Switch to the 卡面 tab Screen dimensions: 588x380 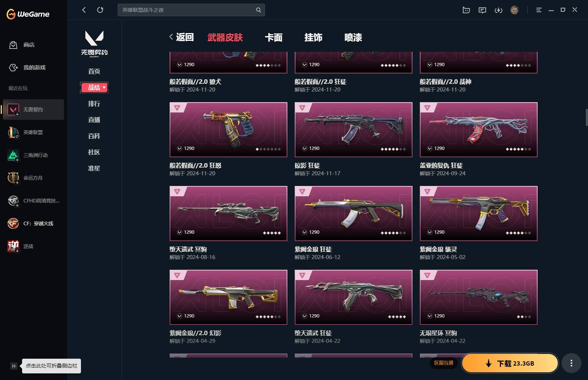tap(274, 37)
